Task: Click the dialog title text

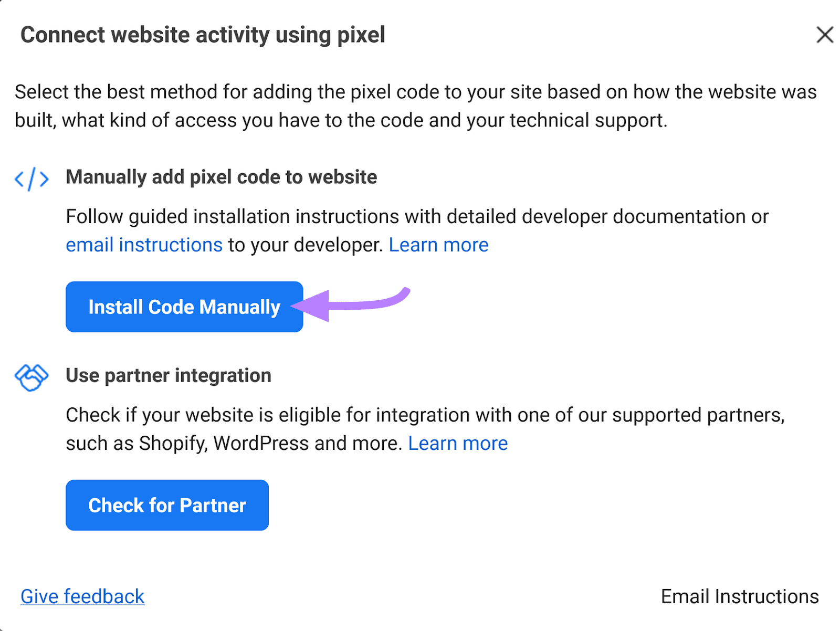Action: [203, 35]
